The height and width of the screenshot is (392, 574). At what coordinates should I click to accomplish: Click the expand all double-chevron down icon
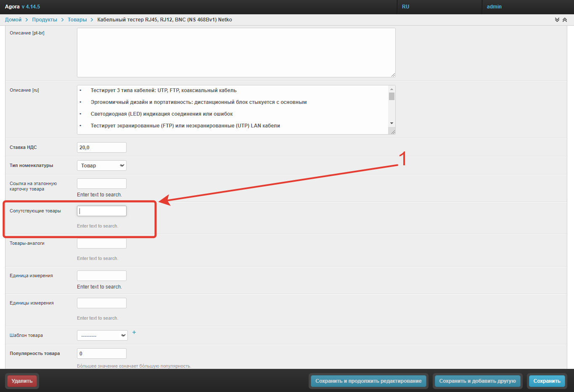[557, 20]
